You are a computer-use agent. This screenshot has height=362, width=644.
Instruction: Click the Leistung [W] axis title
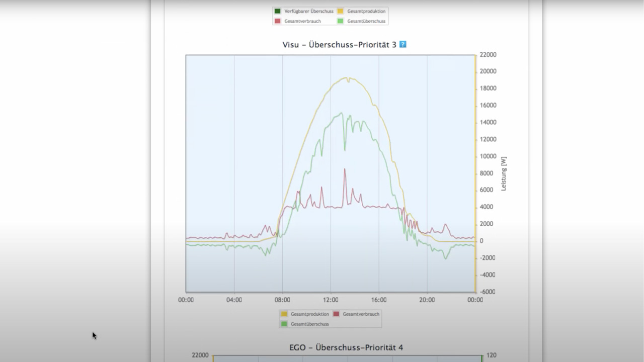[x=504, y=173]
